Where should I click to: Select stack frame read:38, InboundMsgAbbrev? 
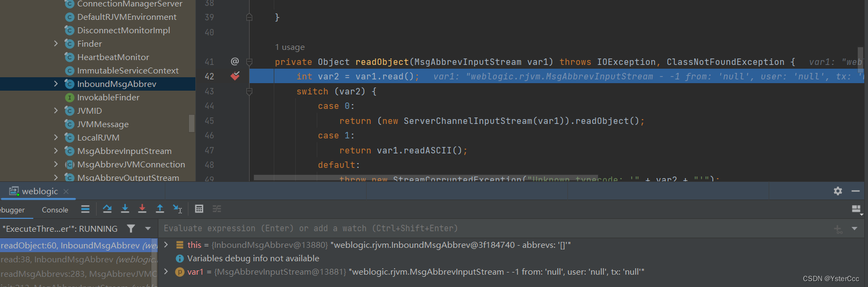click(x=79, y=259)
